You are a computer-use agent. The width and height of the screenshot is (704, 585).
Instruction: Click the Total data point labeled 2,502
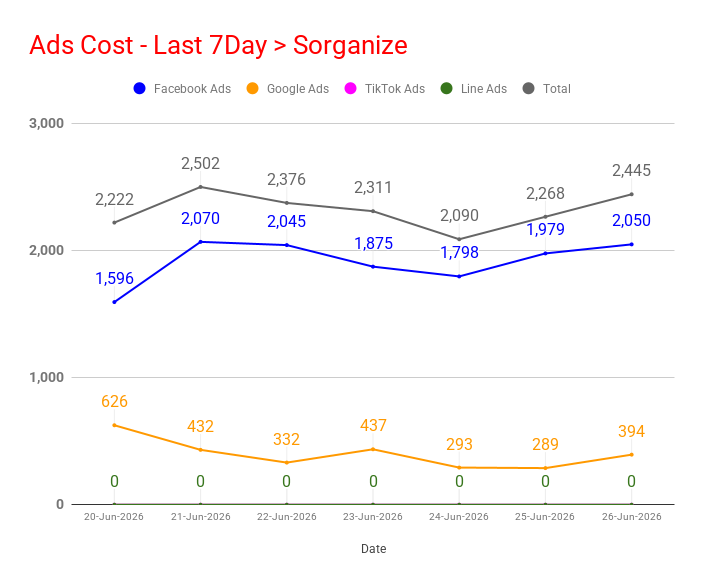click(201, 187)
